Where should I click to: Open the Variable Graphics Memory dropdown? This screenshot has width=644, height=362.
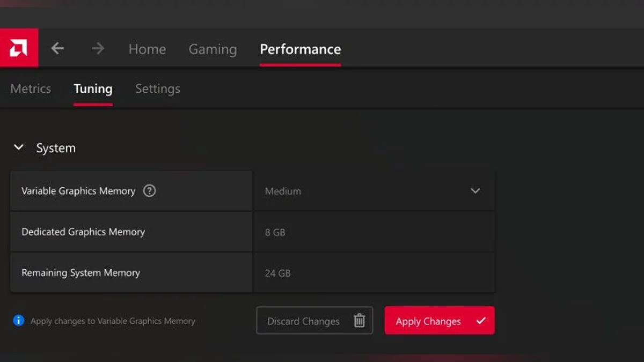click(374, 191)
